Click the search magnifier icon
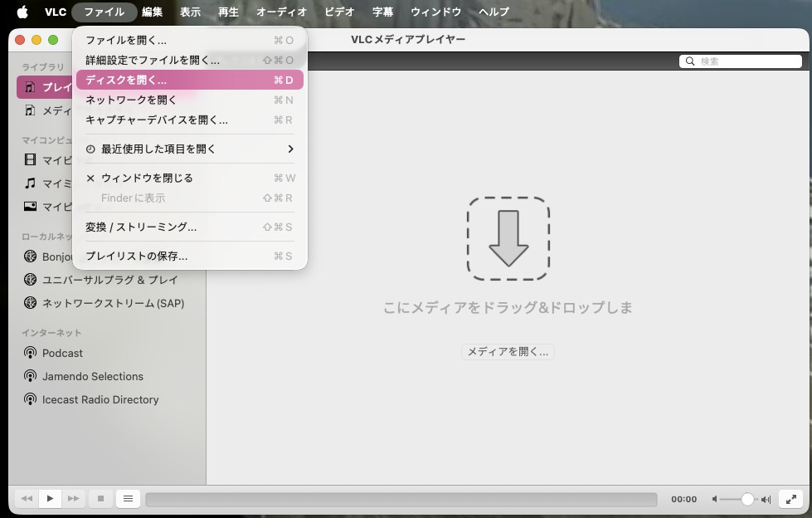This screenshot has width=812, height=518. (690, 61)
